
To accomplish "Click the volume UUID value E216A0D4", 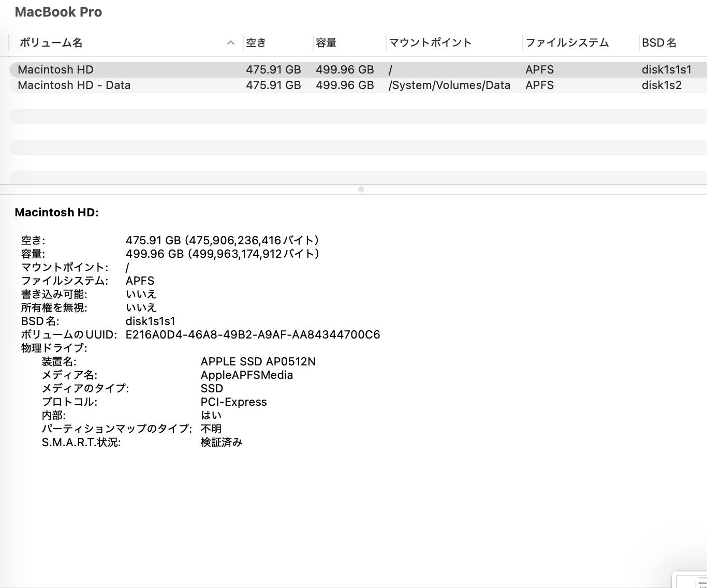I will (253, 334).
